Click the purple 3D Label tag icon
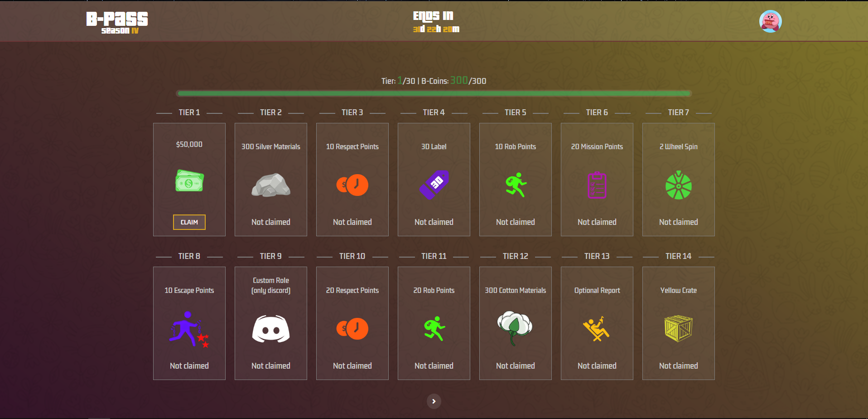Viewport: 868px width, 419px height. coord(434,185)
